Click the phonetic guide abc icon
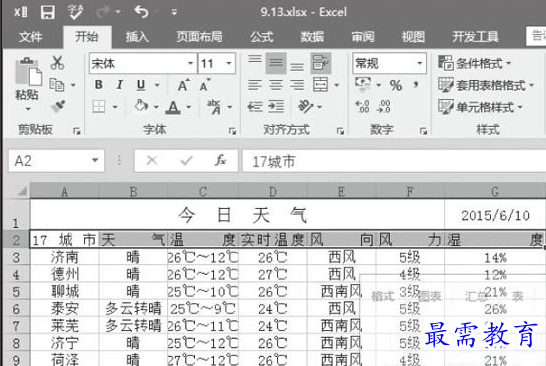This screenshot has height=366, width=546. 214,107
